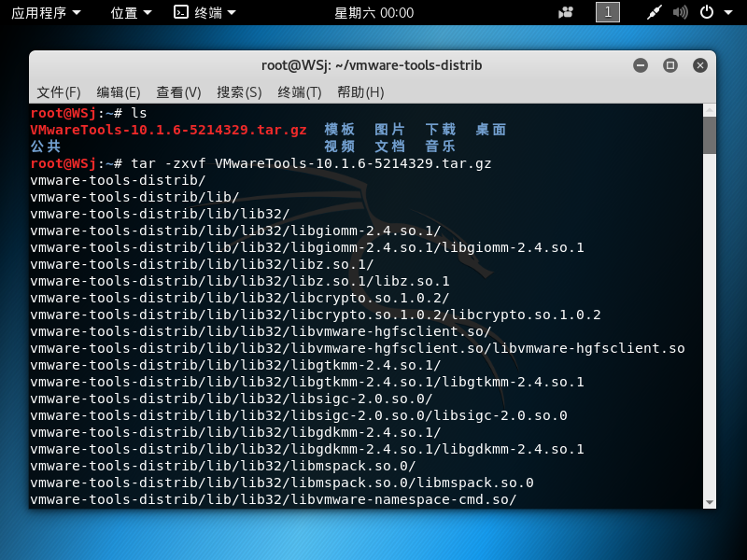The image size is (747, 560).
Task: Click line ending libvmware-hgfsclient.so/libvmware-hgfsclient.so
Action: click(x=358, y=348)
